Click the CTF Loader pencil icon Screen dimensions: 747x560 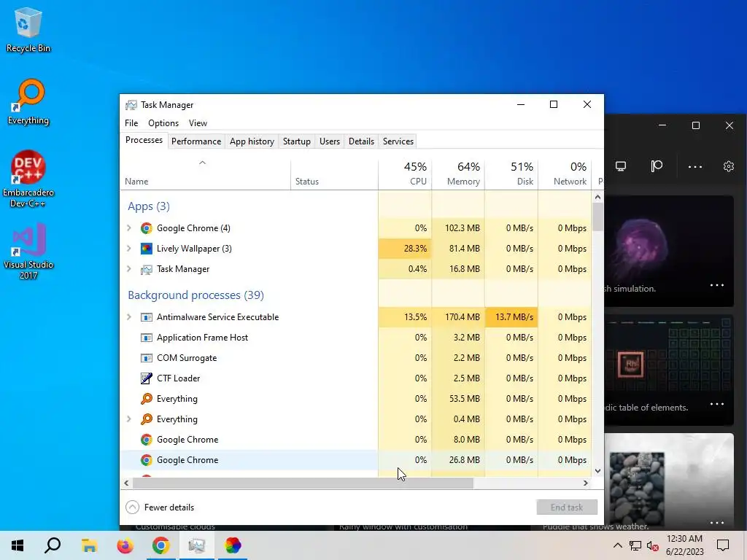(146, 378)
